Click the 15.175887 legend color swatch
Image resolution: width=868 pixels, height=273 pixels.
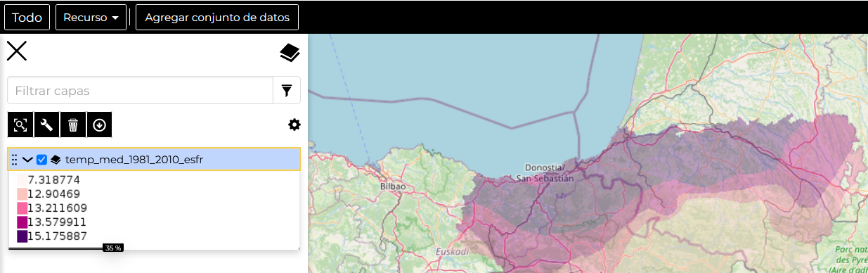[x=22, y=236]
